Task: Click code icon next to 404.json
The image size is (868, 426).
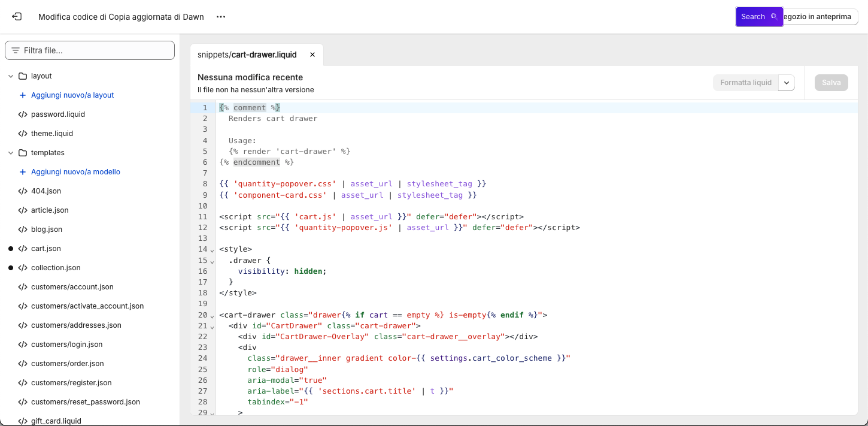Action: 23,191
